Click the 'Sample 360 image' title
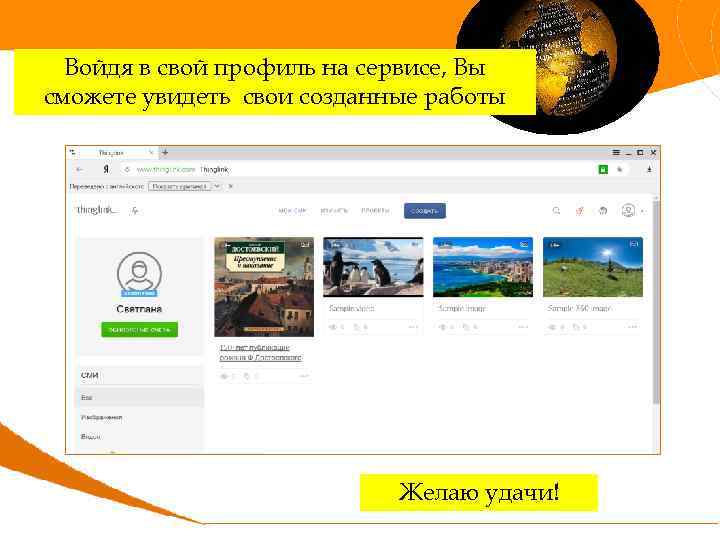720x540 pixels. [x=579, y=308]
